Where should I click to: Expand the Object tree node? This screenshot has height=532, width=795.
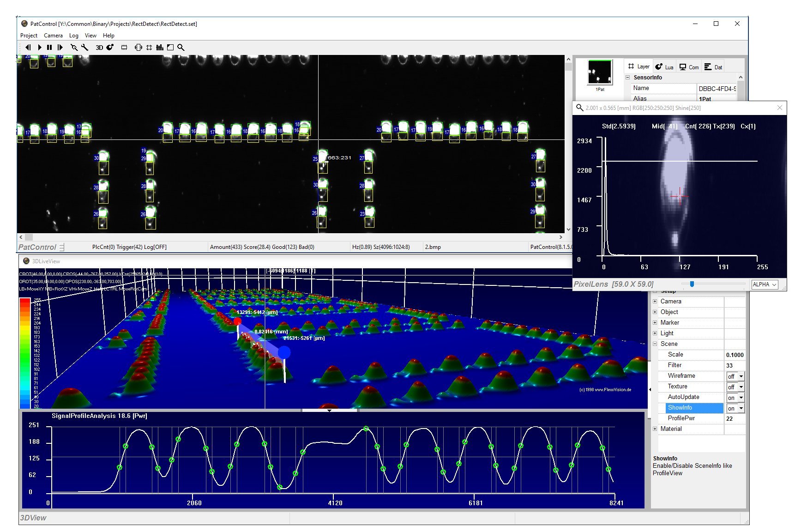coord(655,312)
